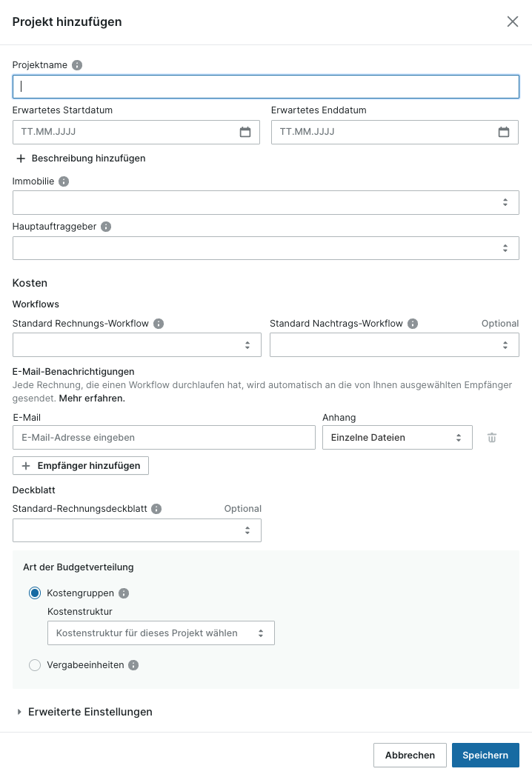This screenshot has width=532, height=777.
Task: Open the Anhang dropdown showing Einzelne Dateien
Action: pyautogui.click(x=397, y=438)
